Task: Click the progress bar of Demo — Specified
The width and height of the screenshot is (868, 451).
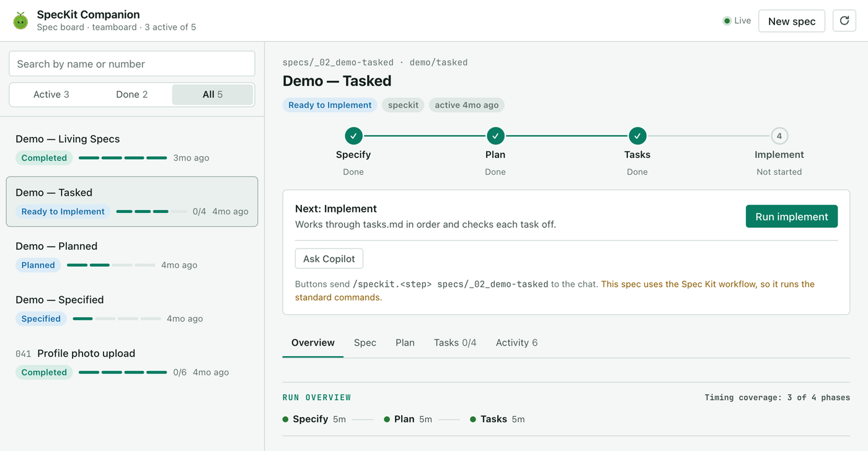Action: point(117,318)
